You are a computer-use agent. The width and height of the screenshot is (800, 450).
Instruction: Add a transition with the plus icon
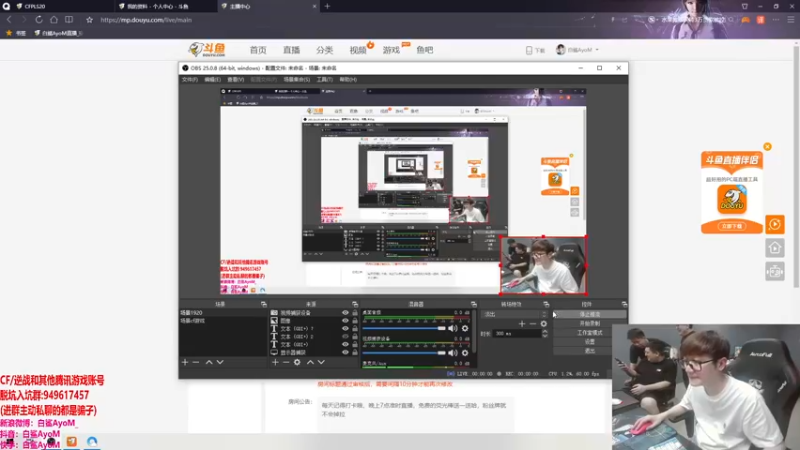point(521,323)
